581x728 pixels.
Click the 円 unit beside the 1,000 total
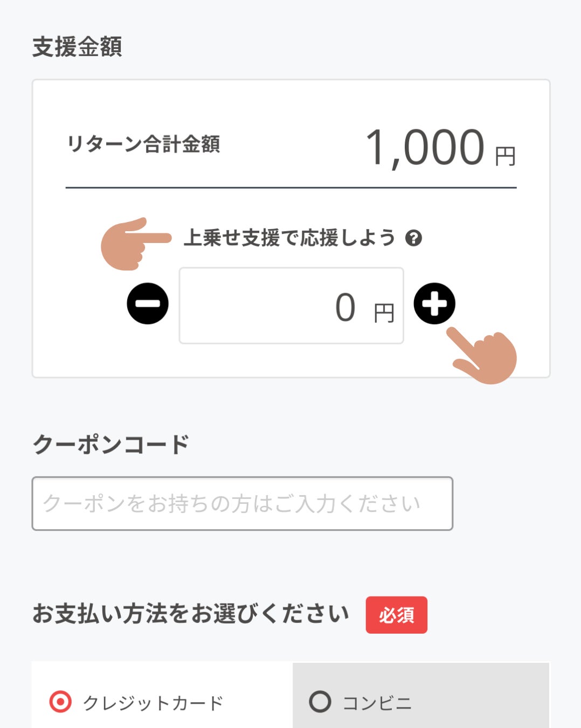[506, 156]
